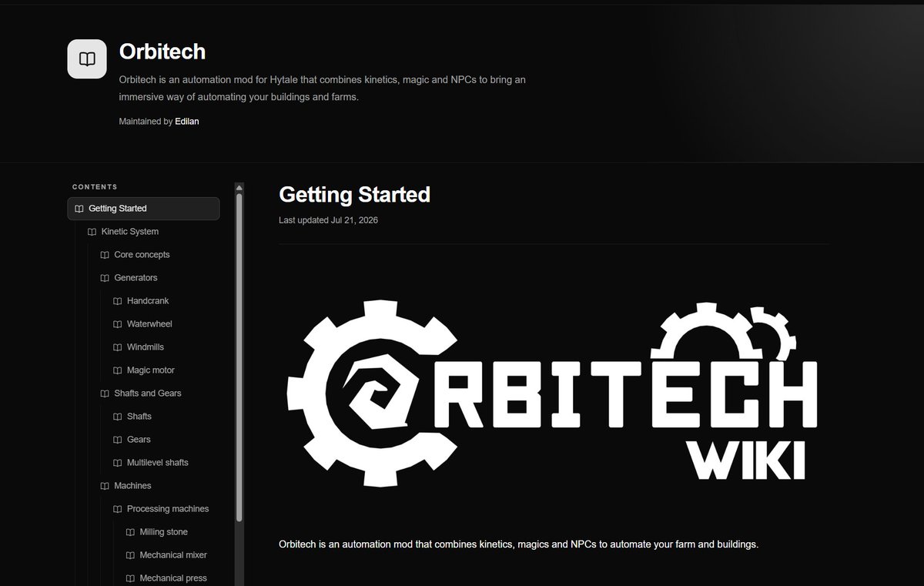Viewport: 924px width, 586px height.
Task: Click the book icon beside Getting Started
Action: [79, 209]
